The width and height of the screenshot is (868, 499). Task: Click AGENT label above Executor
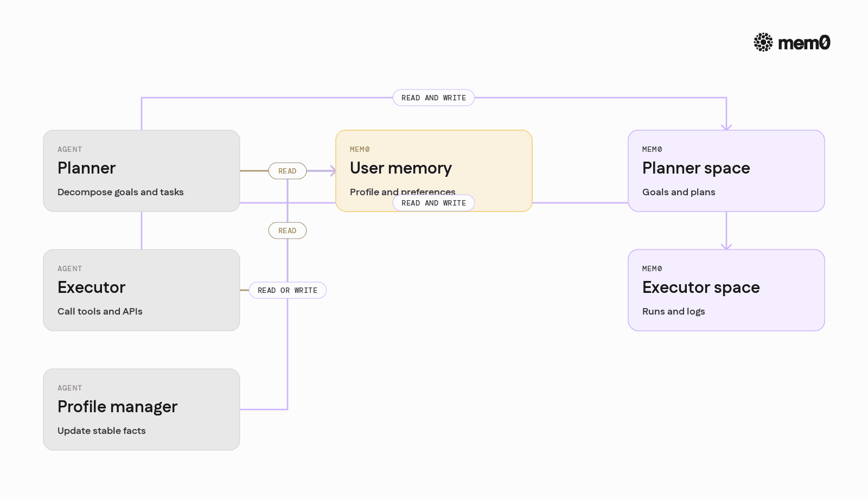[x=70, y=268]
